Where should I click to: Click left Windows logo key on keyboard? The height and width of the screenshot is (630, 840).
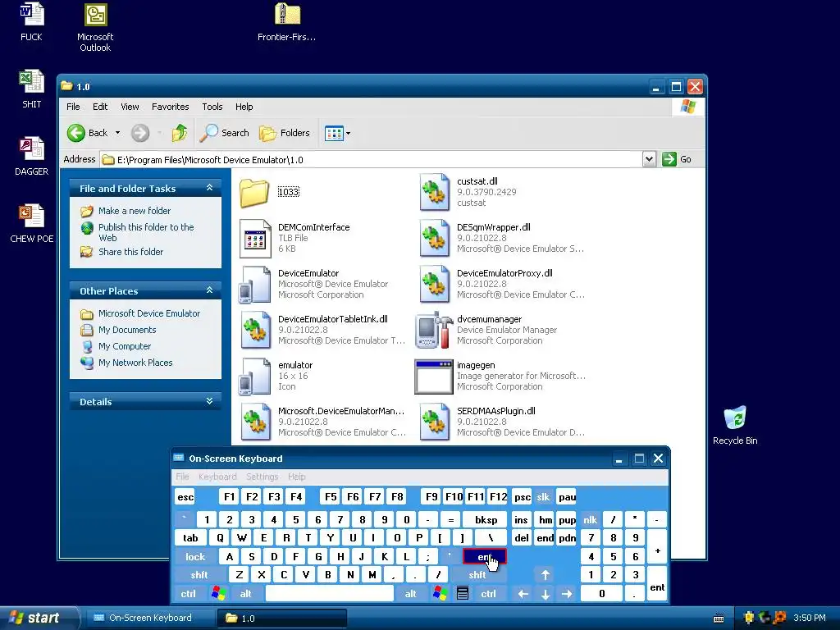click(x=218, y=593)
